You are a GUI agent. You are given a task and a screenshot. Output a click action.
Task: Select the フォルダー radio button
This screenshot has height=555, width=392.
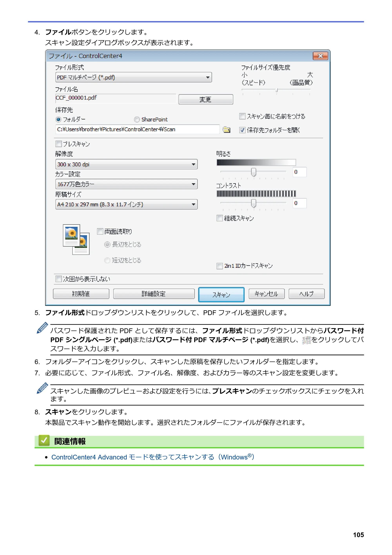(x=58, y=119)
